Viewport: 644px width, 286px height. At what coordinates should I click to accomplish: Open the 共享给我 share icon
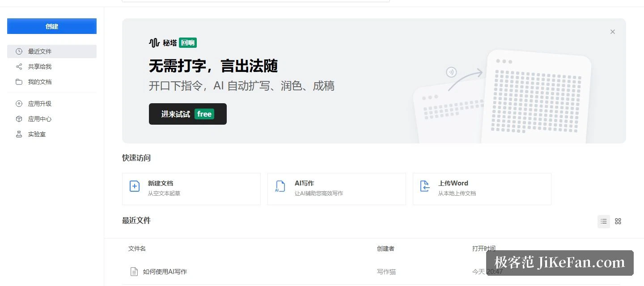point(19,67)
